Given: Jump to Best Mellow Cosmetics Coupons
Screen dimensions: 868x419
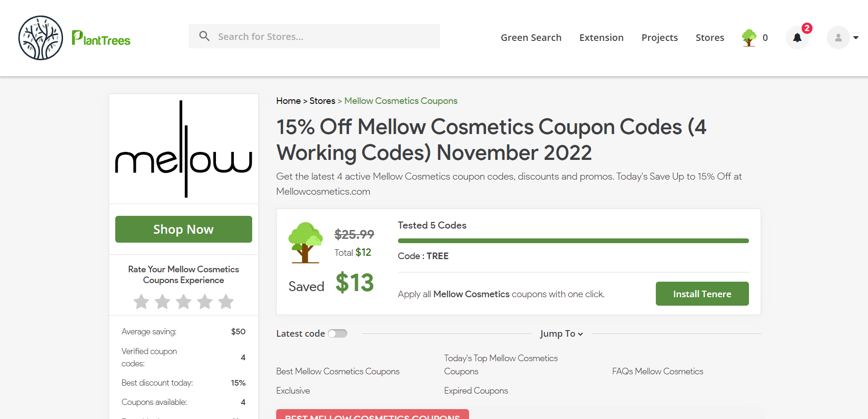Looking at the screenshot, I should pos(338,371).
